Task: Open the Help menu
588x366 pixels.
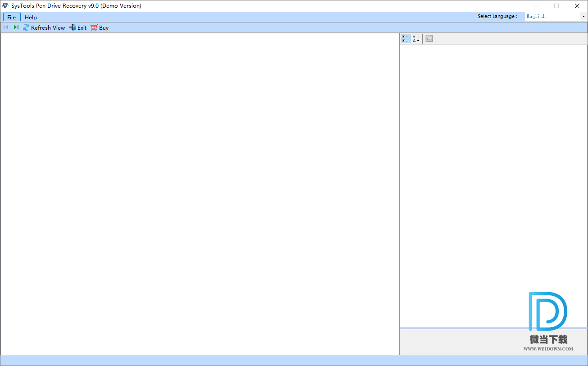Action: pyautogui.click(x=31, y=17)
